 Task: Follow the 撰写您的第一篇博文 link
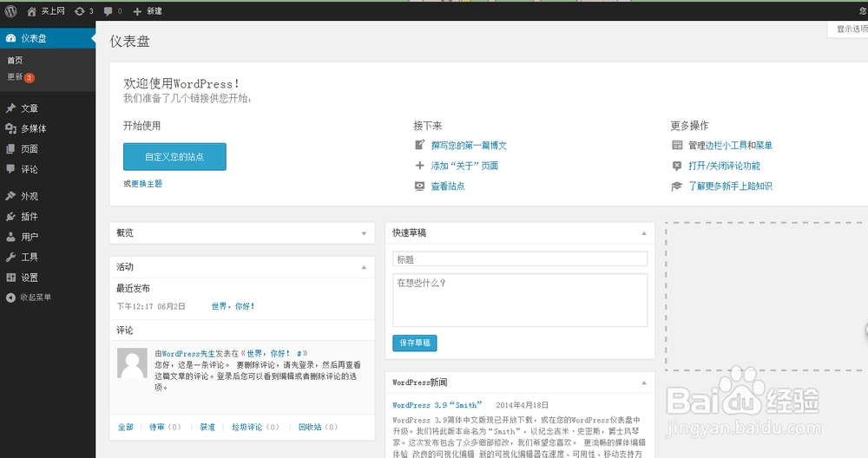click(469, 146)
